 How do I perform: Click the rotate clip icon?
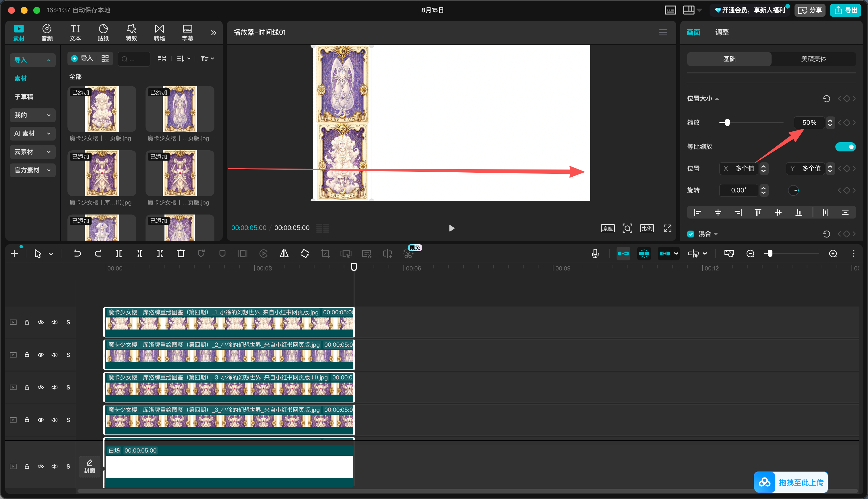pyautogui.click(x=305, y=254)
